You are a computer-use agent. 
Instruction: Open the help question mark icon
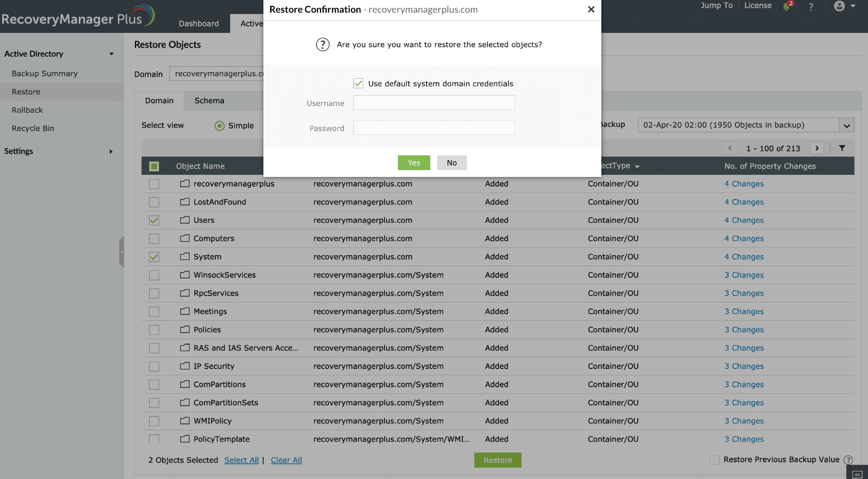point(811,6)
